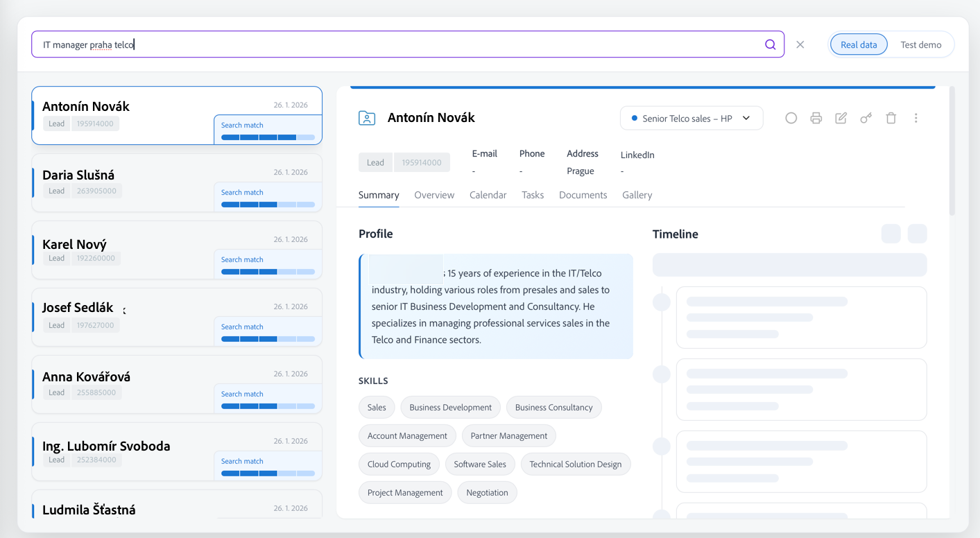Expand the Senior Telco sales – HP dropdown
980x538 pixels.
691,118
